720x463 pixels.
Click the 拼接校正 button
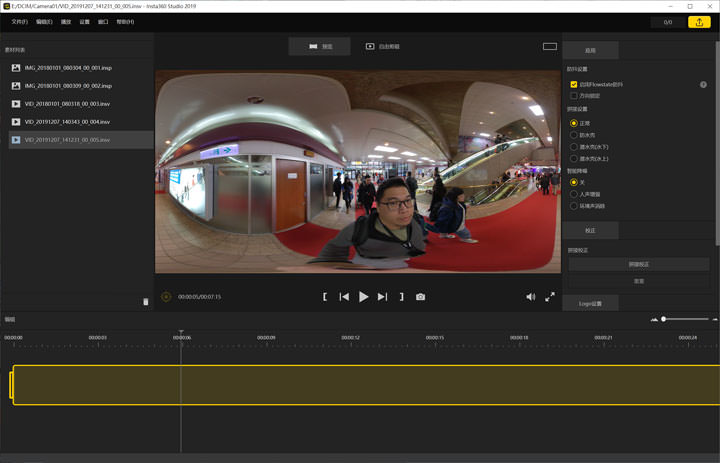(x=639, y=264)
